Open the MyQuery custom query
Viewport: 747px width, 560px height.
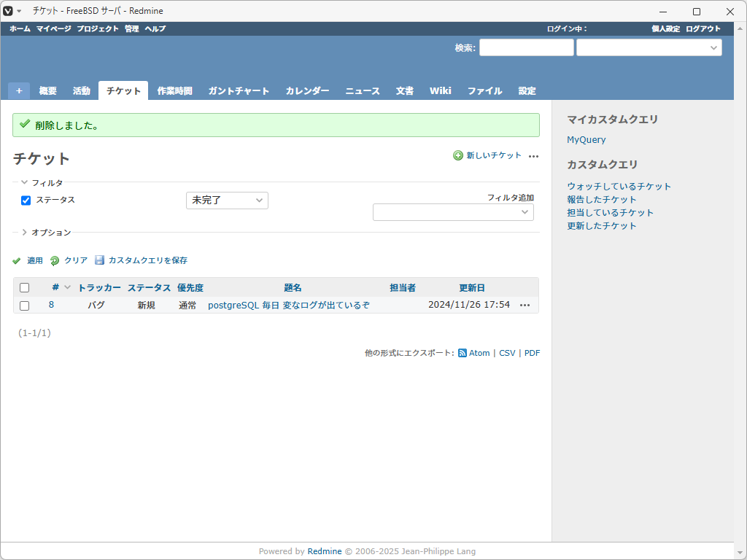587,139
